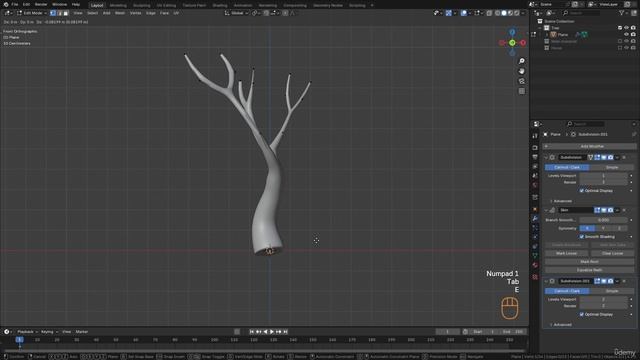
Task: Select wireframe viewport shading
Action: (498, 13)
